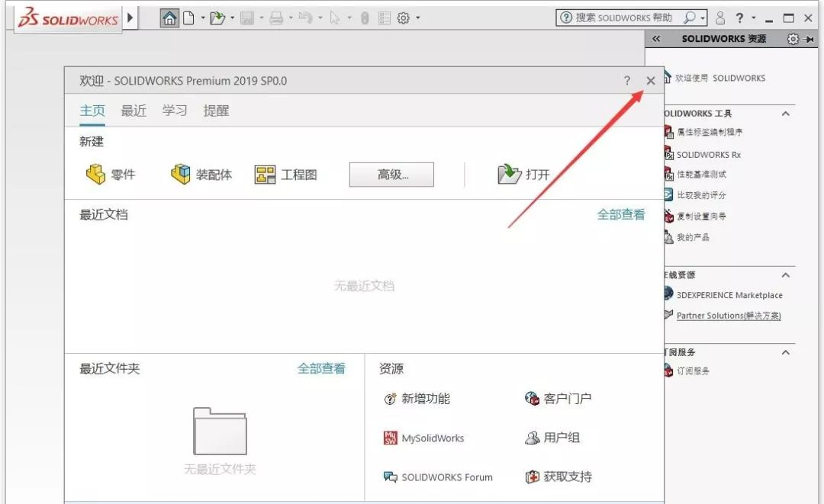Close the welcome dialog

tap(651, 80)
